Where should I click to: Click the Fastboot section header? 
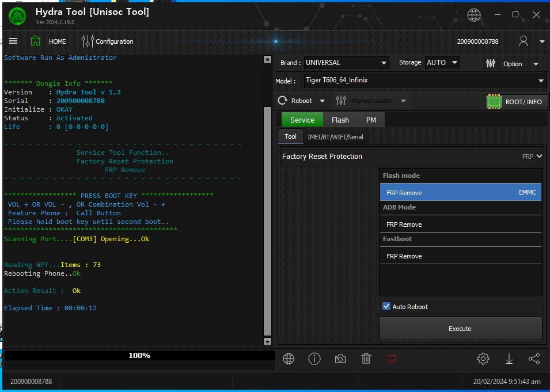(397, 239)
